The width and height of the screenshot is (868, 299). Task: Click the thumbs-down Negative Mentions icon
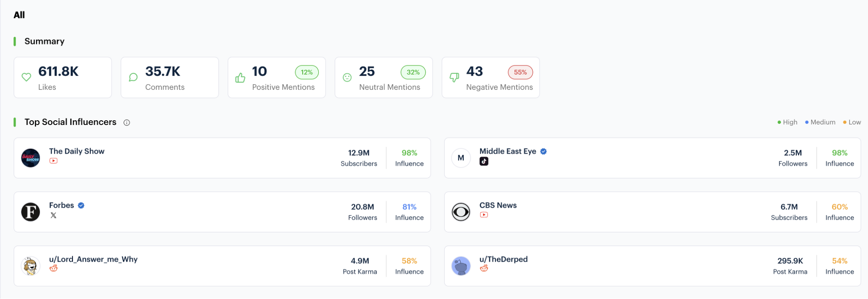click(x=454, y=78)
